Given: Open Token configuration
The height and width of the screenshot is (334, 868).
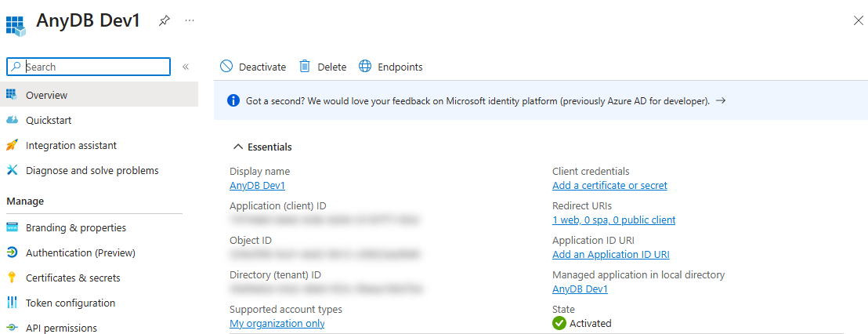Looking at the screenshot, I should [x=71, y=303].
